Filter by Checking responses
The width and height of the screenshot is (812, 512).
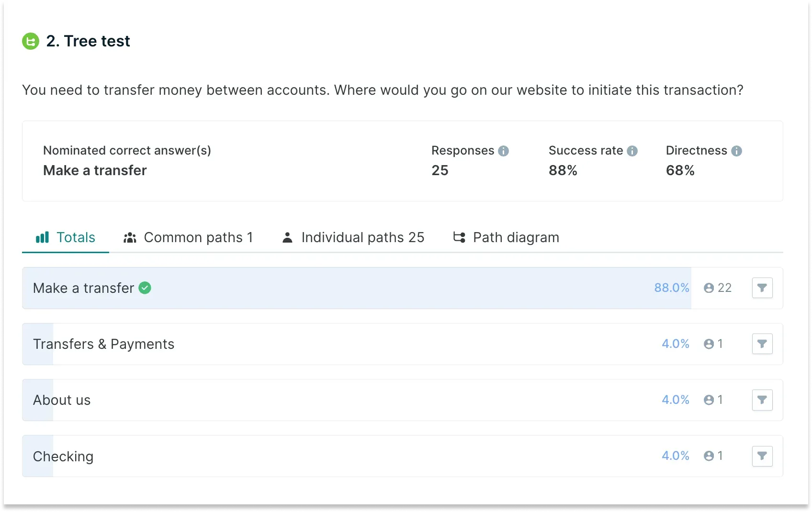click(762, 456)
